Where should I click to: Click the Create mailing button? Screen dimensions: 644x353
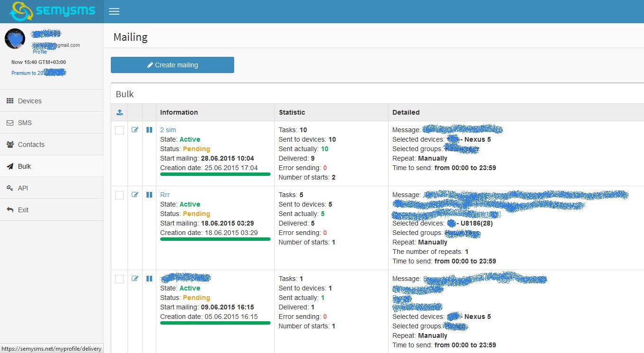172,65
